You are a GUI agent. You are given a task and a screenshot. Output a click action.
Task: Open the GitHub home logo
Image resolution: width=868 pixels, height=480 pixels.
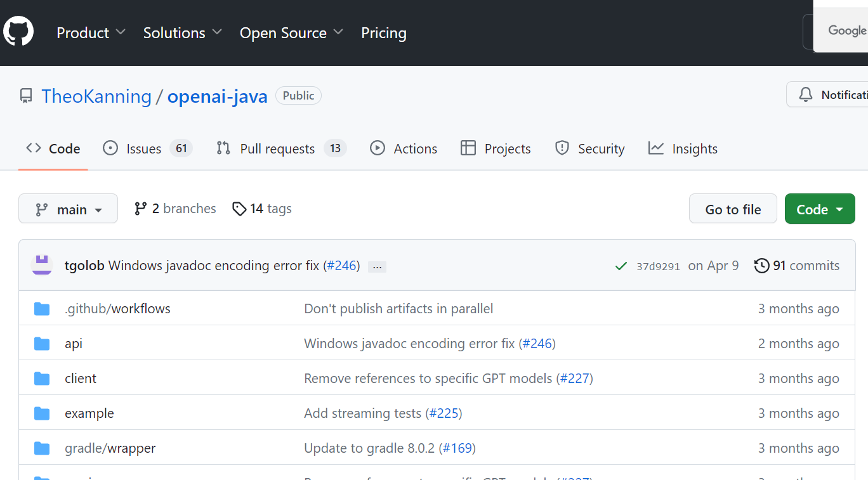[18, 31]
